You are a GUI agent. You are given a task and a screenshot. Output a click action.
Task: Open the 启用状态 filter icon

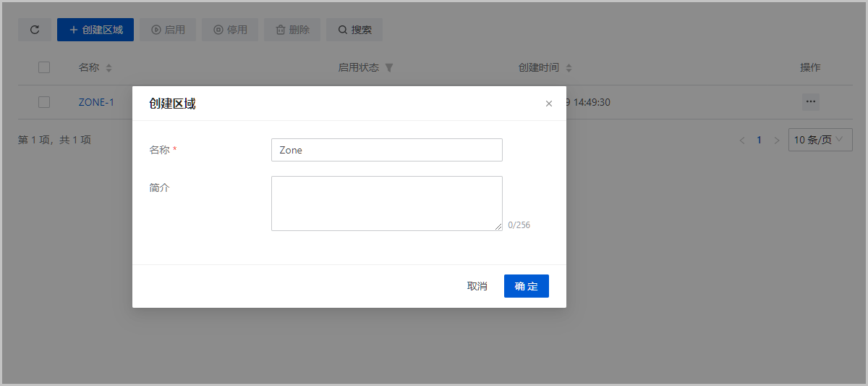pyautogui.click(x=388, y=68)
